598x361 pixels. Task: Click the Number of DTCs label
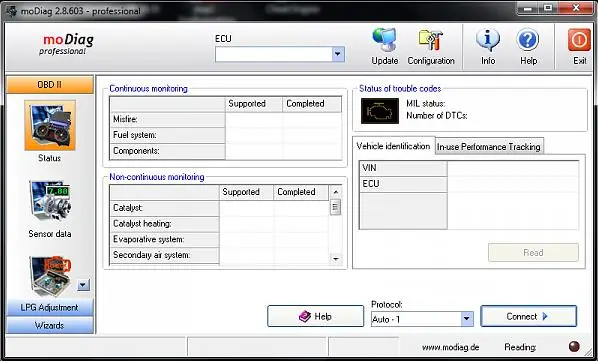[437, 116]
